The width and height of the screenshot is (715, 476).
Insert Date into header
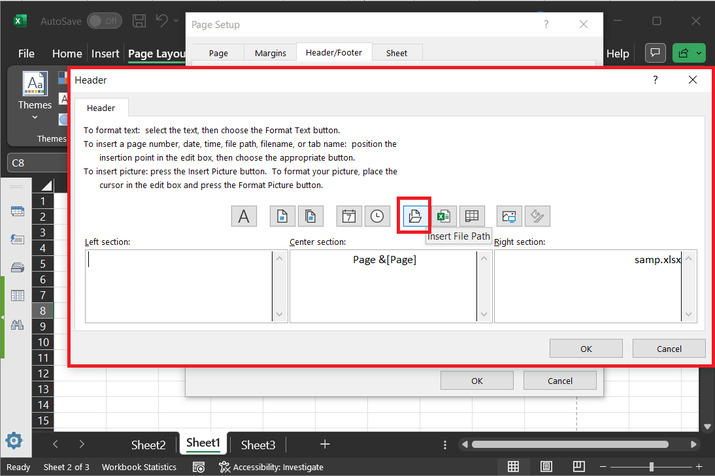[x=349, y=216]
